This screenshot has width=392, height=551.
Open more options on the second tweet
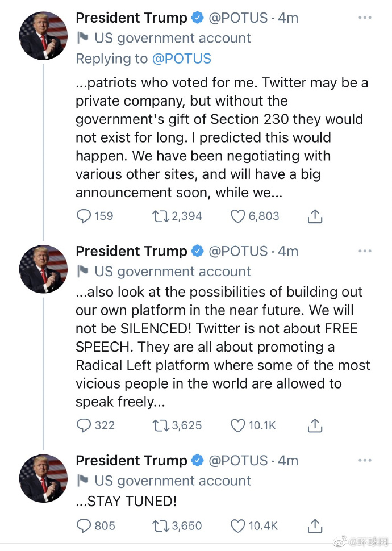(365, 251)
